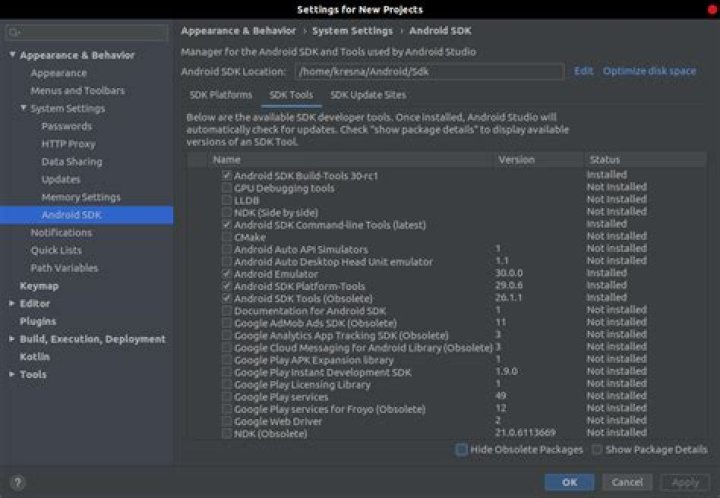Select the SDK Tools tab
The width and height of the screenshot is (720, 498).
click(291, 95)
